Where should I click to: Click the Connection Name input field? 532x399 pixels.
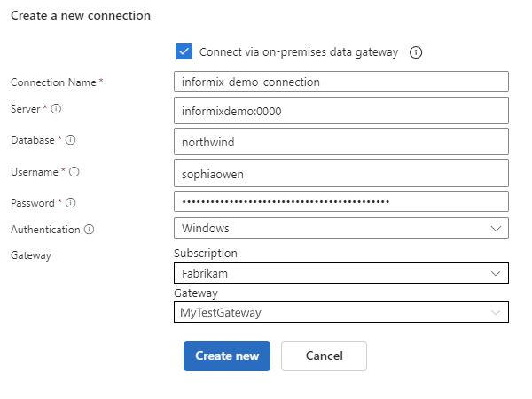point(340,82)
